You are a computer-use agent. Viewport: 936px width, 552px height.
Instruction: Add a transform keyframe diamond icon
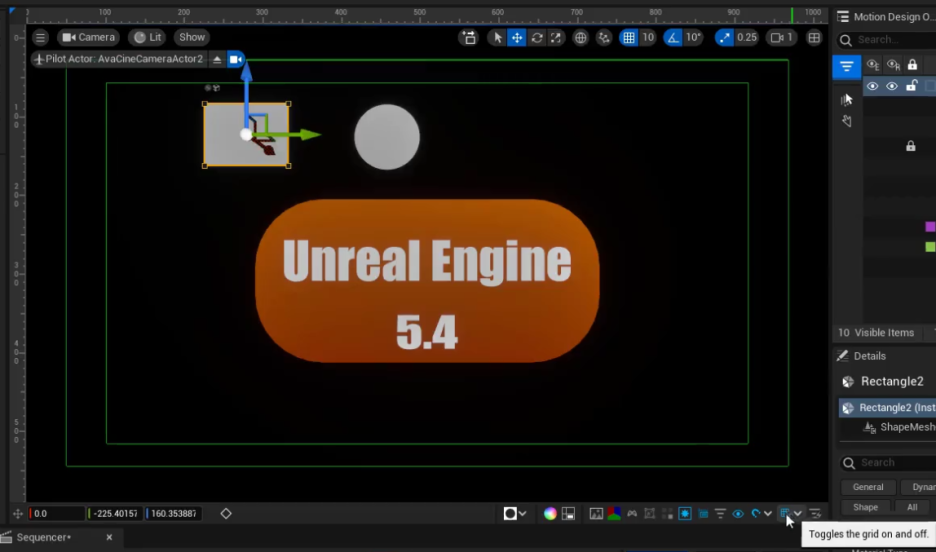pos(226,513)
